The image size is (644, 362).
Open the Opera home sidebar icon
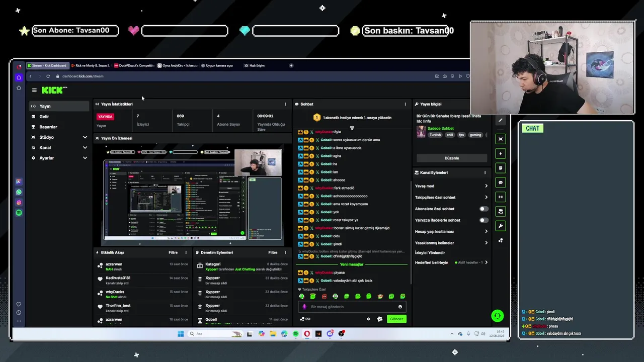pos(19,77)
